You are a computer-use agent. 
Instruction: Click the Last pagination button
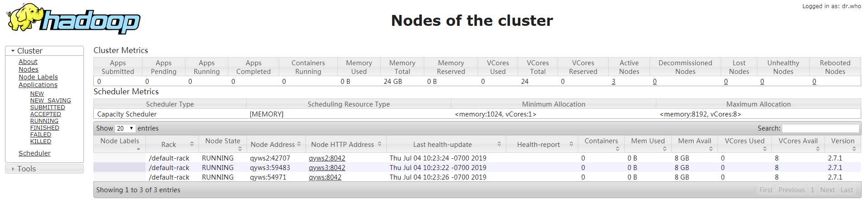tap(847, 190)
